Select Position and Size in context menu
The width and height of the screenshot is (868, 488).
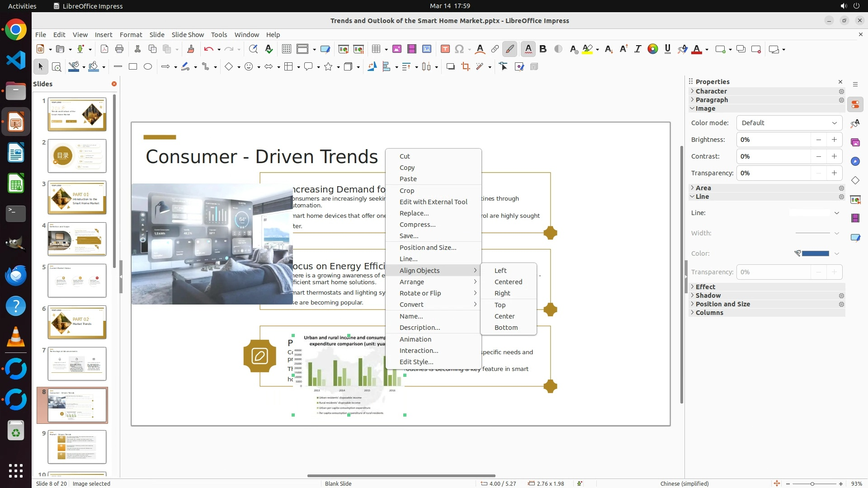[x=428, y=248]
